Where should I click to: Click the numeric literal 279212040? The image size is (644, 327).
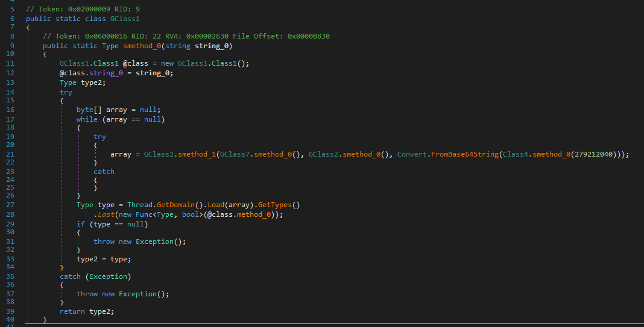[593, 154]
